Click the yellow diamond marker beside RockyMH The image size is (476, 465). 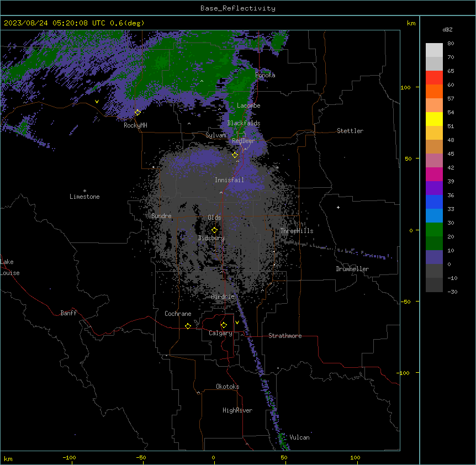137,113
